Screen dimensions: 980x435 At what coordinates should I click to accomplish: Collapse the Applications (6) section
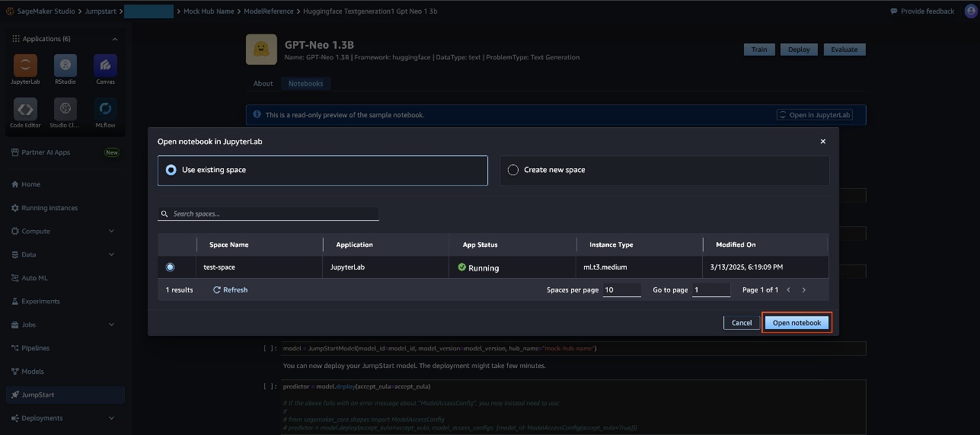115,39
